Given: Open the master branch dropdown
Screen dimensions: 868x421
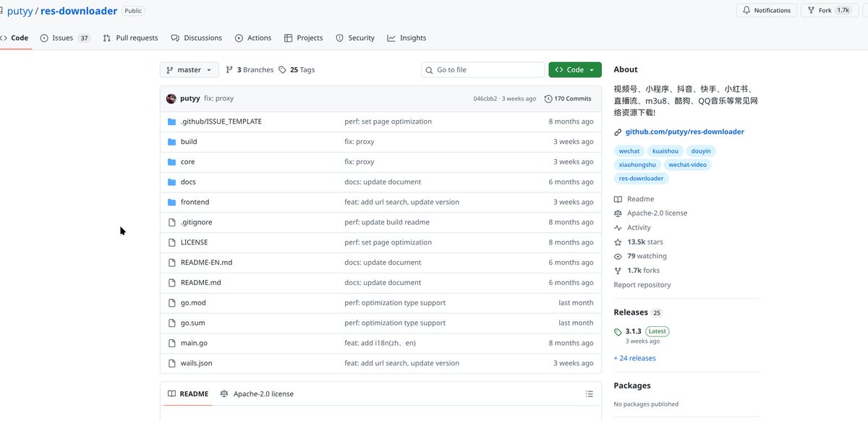Looking at the screenshot, I should coord(189,70).
